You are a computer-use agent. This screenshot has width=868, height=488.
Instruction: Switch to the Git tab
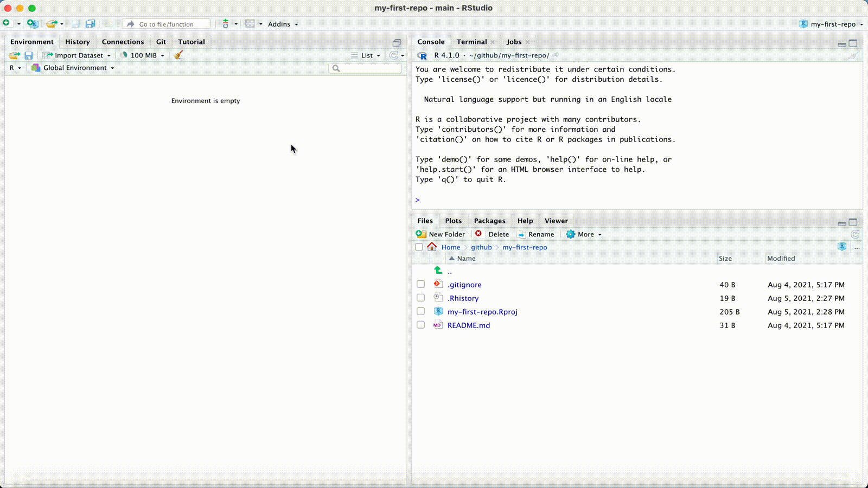(x=161, y=42)
